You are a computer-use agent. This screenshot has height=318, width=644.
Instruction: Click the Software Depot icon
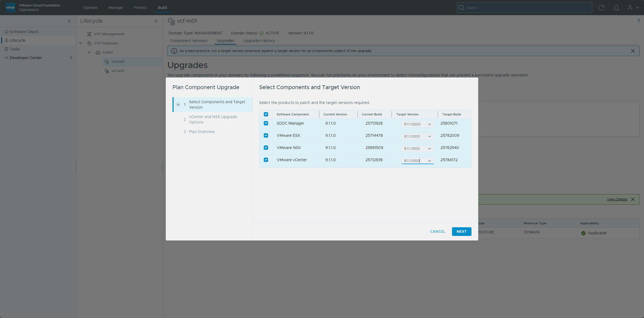coord(6,32)
